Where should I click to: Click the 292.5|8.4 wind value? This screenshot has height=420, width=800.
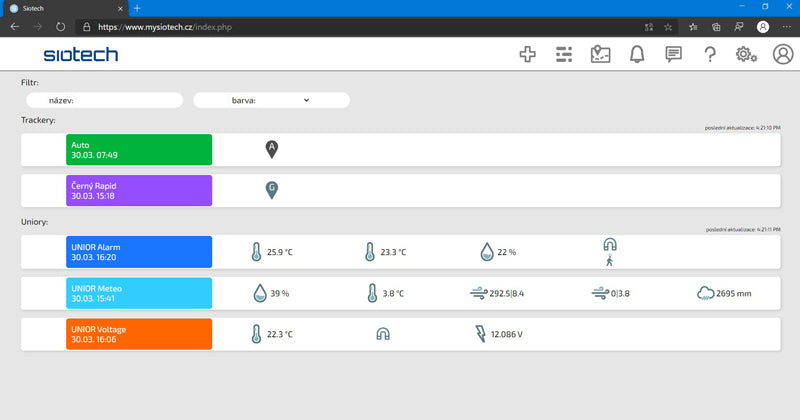[507, 293]
